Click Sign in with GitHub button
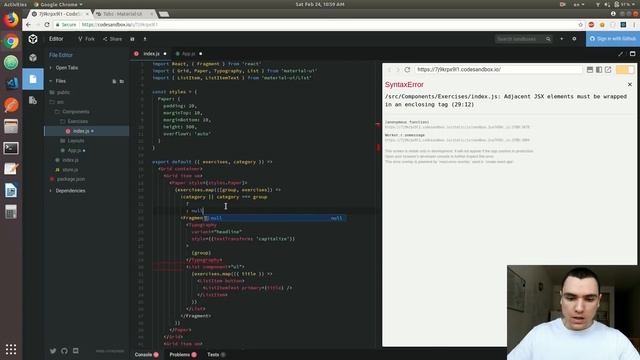The width and height of the screenshot is (640, 360). point(613,39)
